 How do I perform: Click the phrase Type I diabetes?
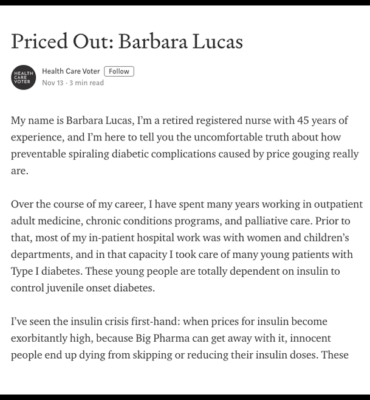46,271
